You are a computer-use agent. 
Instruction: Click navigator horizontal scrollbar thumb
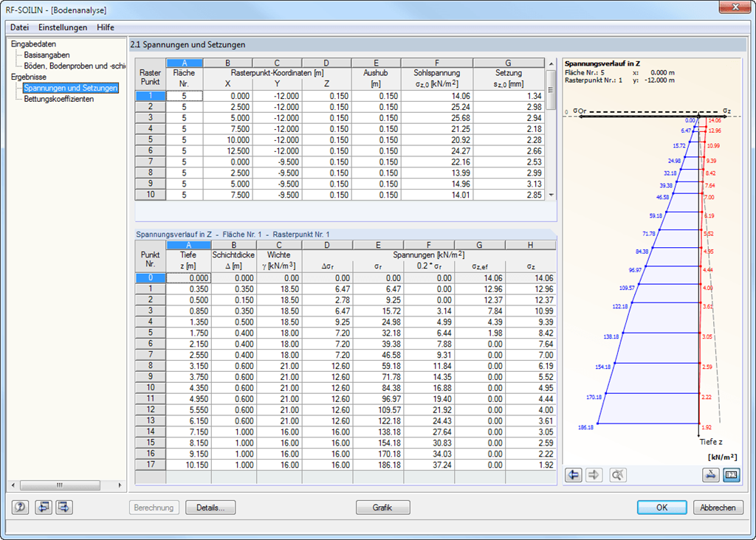(x=60, y=485)
